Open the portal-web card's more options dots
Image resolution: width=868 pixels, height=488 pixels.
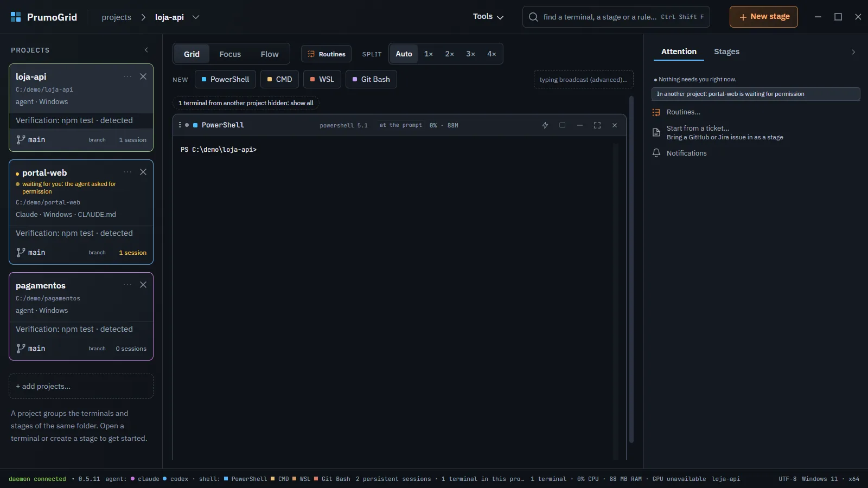127,172
